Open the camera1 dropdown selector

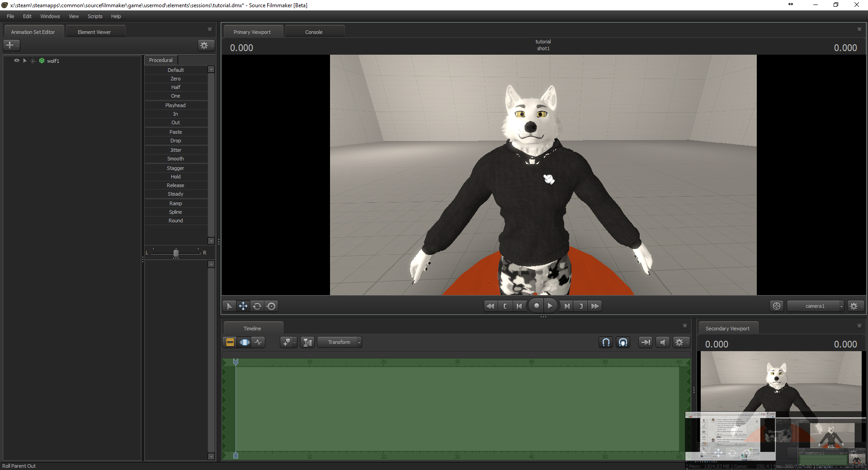click(x=816, y=306)
